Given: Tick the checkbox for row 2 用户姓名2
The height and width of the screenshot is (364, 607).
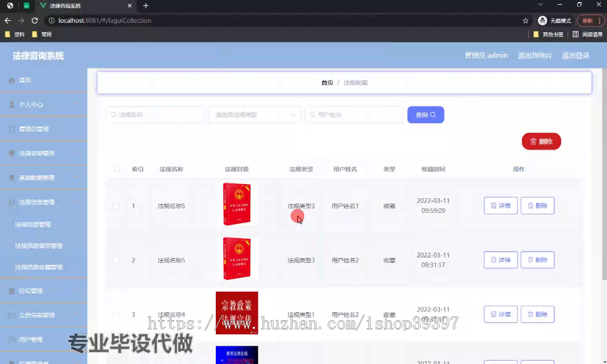Looking at the screenshot, I should coord(116,260).
